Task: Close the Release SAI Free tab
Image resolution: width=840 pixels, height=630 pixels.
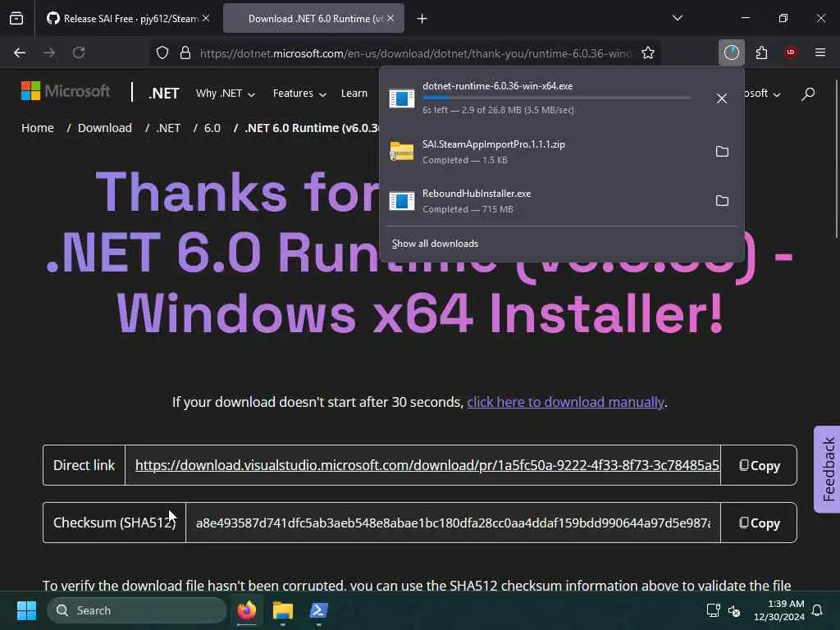Action: (206, 18)
